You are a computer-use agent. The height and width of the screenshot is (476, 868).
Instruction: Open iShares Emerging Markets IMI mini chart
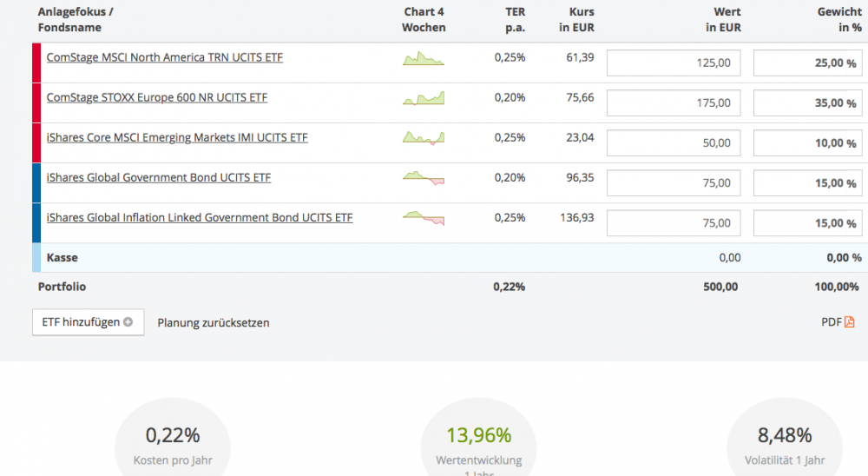pyautogui.click(x=423, y=138)
